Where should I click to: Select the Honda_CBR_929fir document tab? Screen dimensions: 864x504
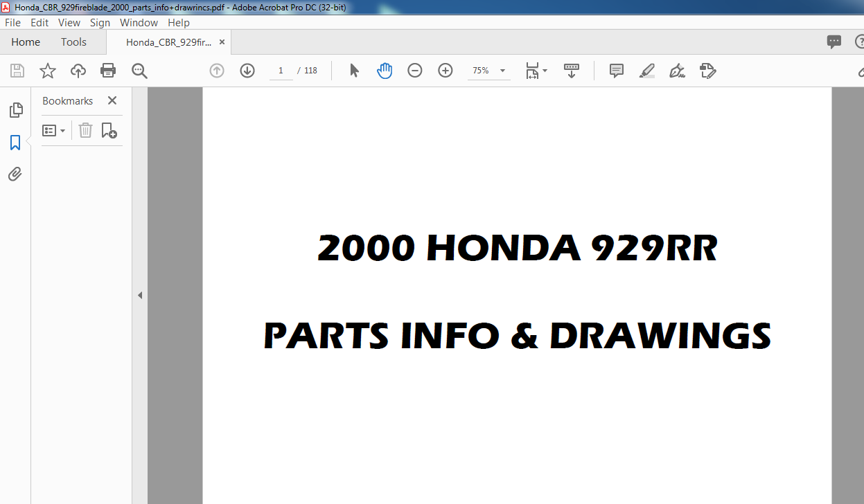click(169, 42)
